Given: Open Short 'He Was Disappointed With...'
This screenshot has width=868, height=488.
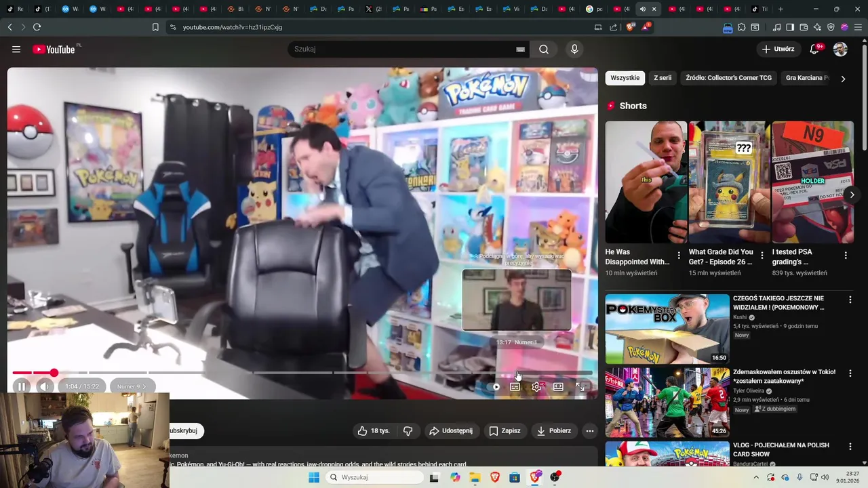Looking at the screenshot, I should [x=646, y=182].
